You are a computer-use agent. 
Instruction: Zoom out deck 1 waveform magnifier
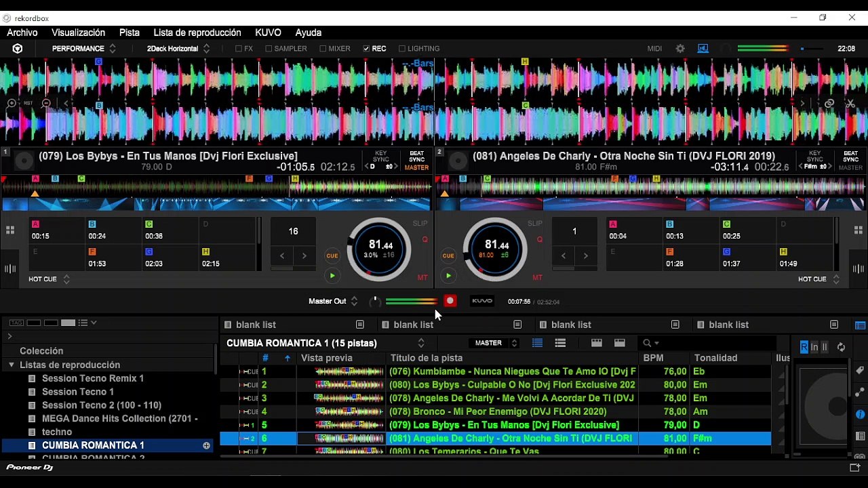pos(46,103)
